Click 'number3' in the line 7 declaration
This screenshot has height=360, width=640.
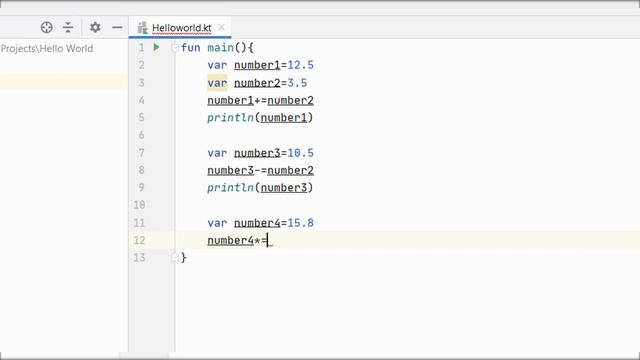click(x=257, y=153)
